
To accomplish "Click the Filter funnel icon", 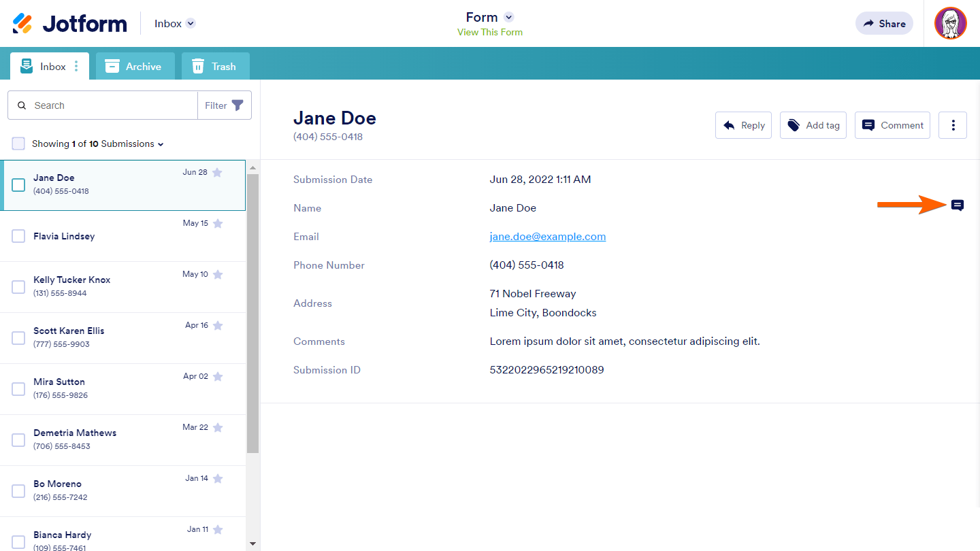I will coord(238,105).
